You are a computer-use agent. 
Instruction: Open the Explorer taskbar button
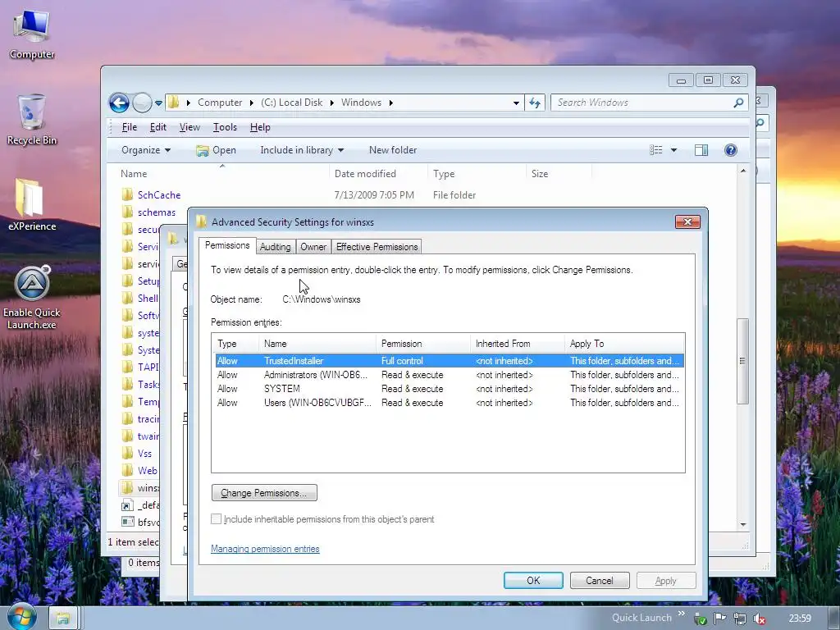coord(63,619)
